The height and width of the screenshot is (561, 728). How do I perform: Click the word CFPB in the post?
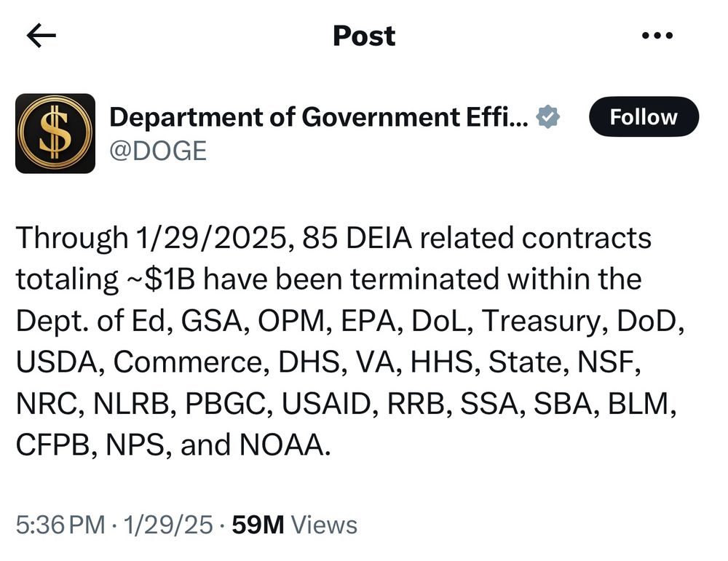pyautogui.click(x=53, y=445)
